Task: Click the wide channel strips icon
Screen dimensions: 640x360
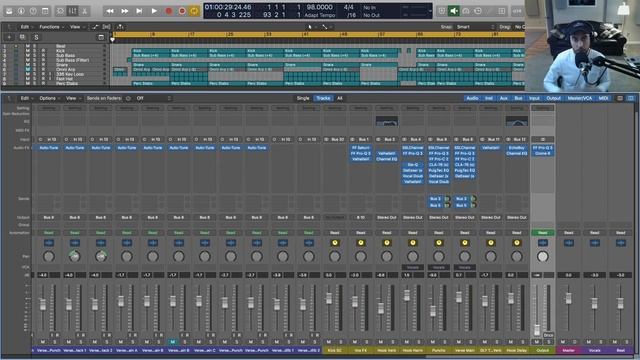Action: point(631,98)
